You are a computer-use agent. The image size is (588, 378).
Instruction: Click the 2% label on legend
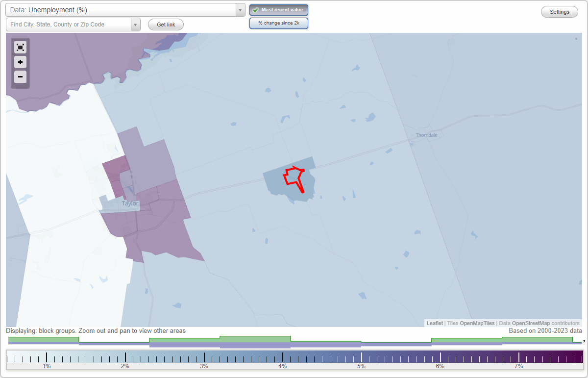click(125, 366)
